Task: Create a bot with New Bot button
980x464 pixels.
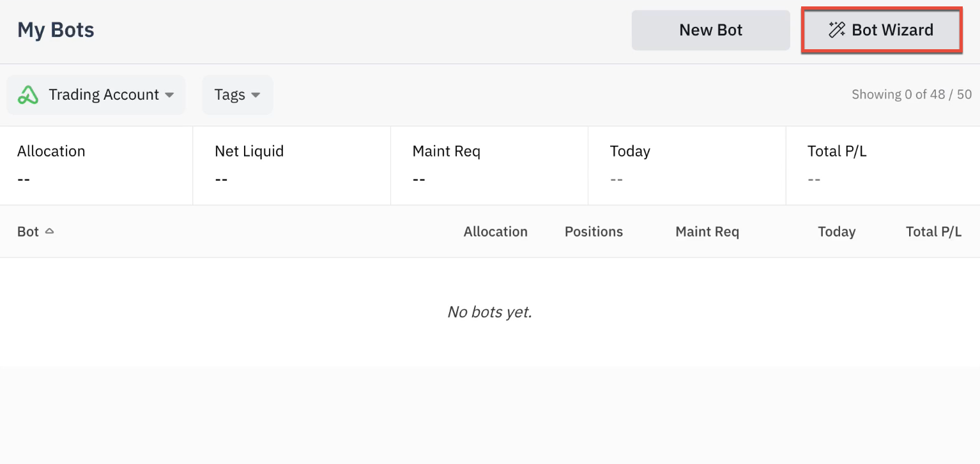Action: point(711,30)
